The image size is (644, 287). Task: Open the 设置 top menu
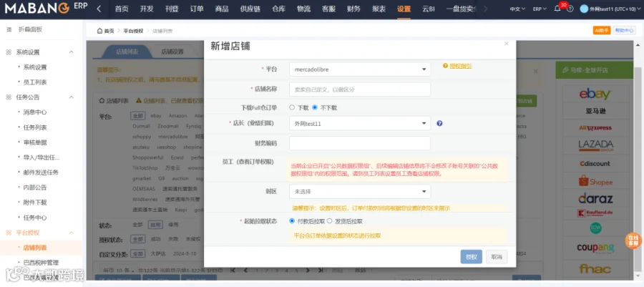(x=404, y=9)
